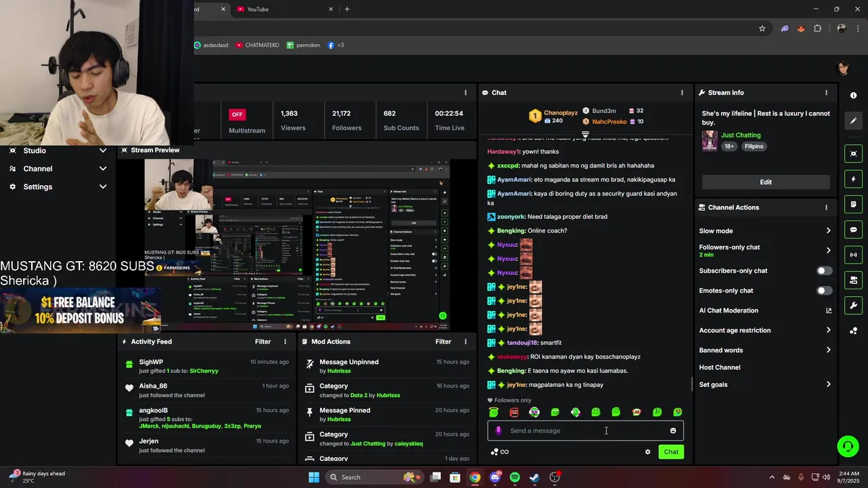The width and height of the screenshot is (868, 488).
Task: Click Chanoplayz on the chat leaderboard
Action: [560, 113]
